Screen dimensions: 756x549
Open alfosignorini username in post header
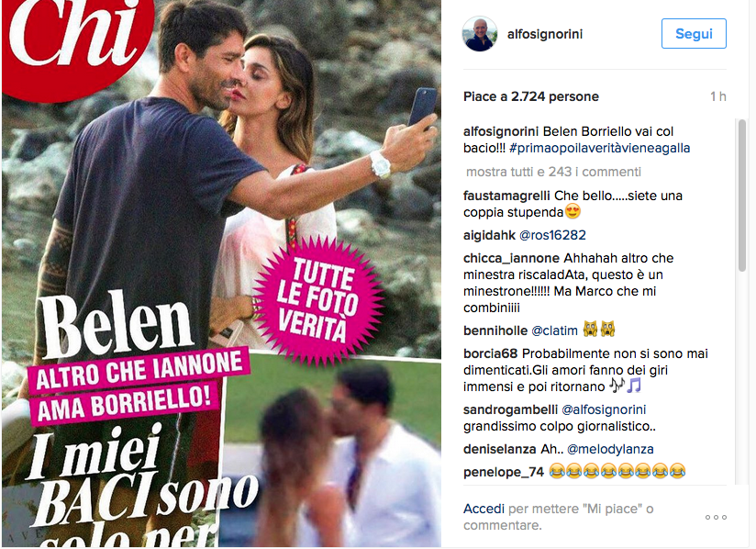545,34
